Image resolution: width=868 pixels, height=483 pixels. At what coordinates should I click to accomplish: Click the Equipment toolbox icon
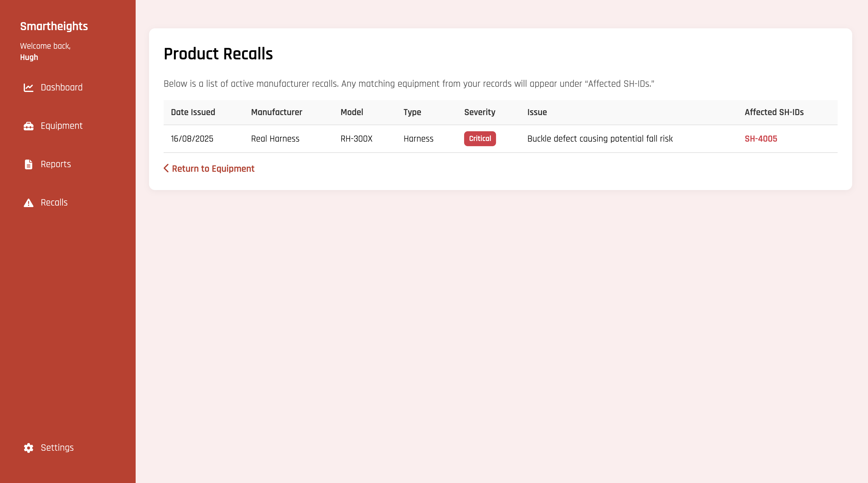[x=28, y=126]
